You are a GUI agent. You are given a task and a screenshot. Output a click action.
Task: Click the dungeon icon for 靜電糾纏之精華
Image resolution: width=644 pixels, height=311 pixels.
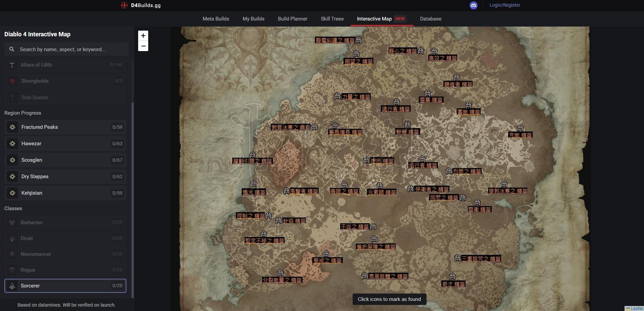[x=359, y=40]
